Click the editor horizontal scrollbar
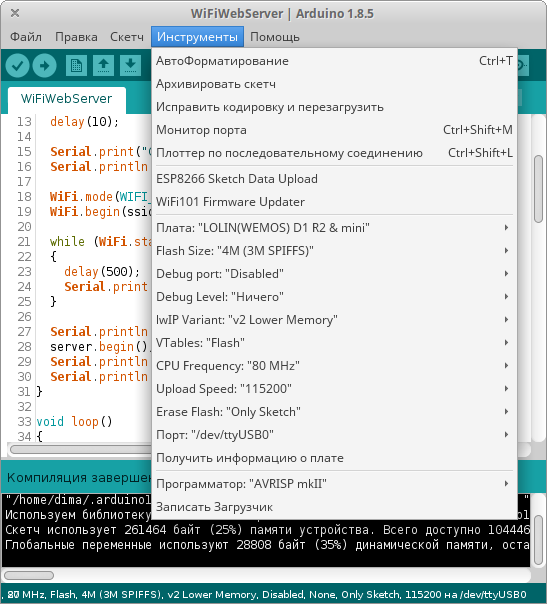The width and height of the screenshot is (547, 604). coord(81,450)
